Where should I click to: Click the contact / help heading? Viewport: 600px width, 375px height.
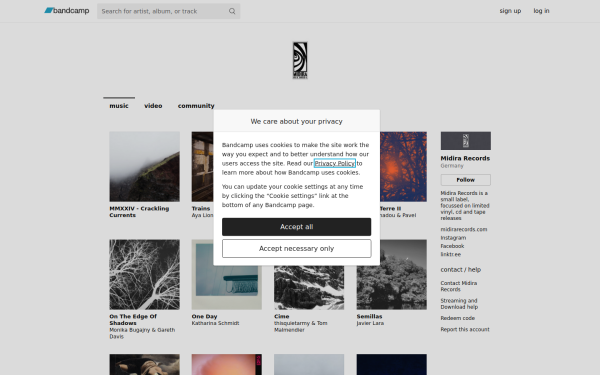coord(460,270)
